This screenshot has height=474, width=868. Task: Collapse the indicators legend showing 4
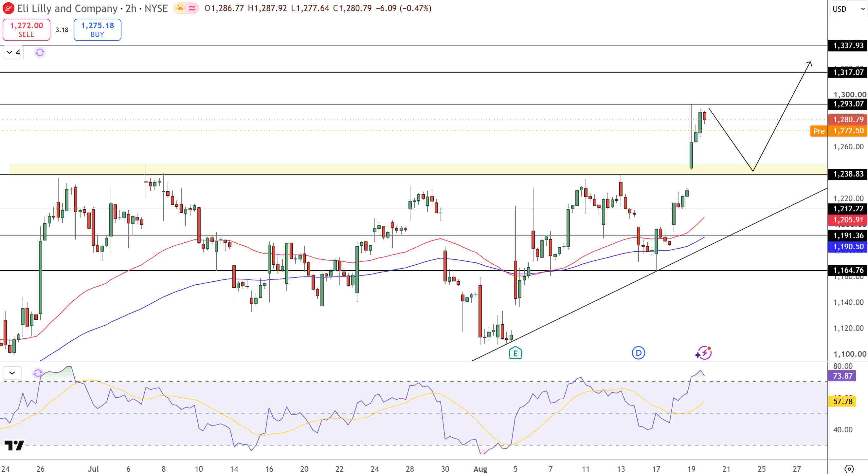tap(13, 53)
